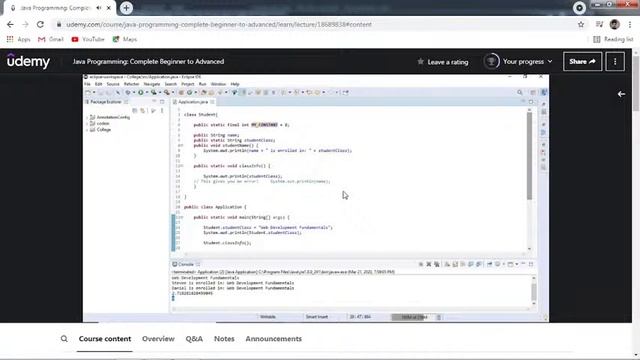Click the Console's vertical scrollbar
Image resolution: width=640 pixels, height=360 pixels.
(x=534, y=291)
